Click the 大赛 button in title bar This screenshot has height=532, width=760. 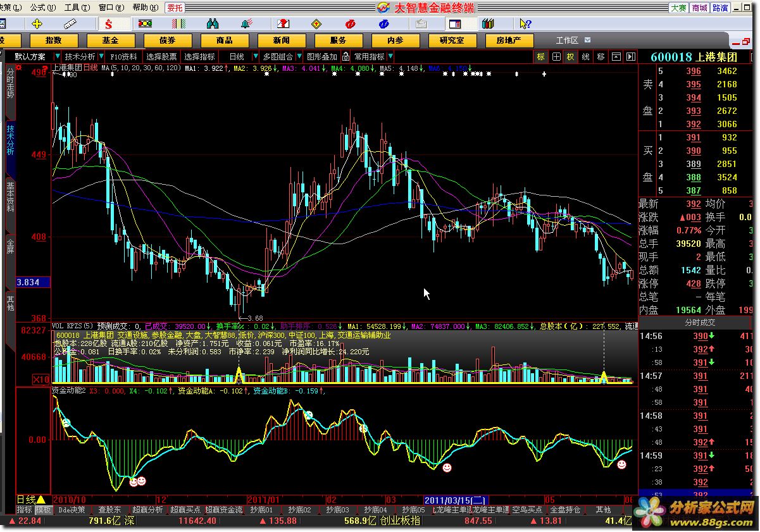tap(679, 8)
